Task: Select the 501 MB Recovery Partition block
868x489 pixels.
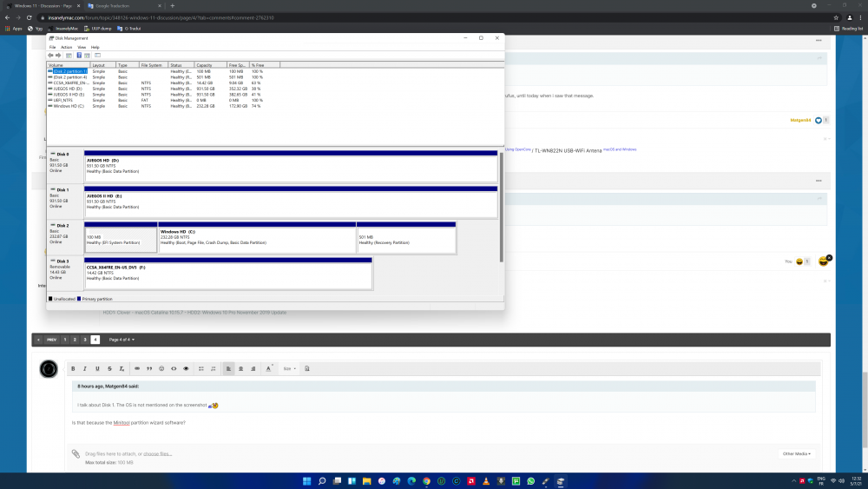Action: [x=406, y=238]
